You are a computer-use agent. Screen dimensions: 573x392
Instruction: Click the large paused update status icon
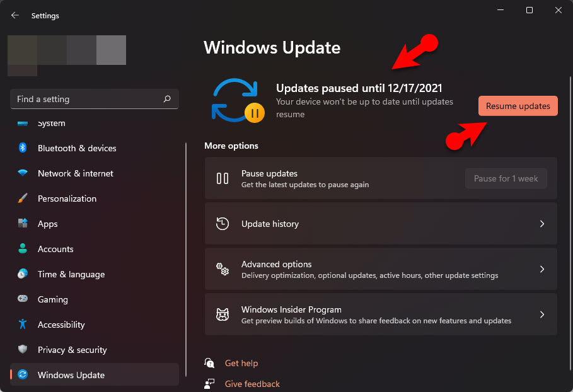click(x=238, y=100)
